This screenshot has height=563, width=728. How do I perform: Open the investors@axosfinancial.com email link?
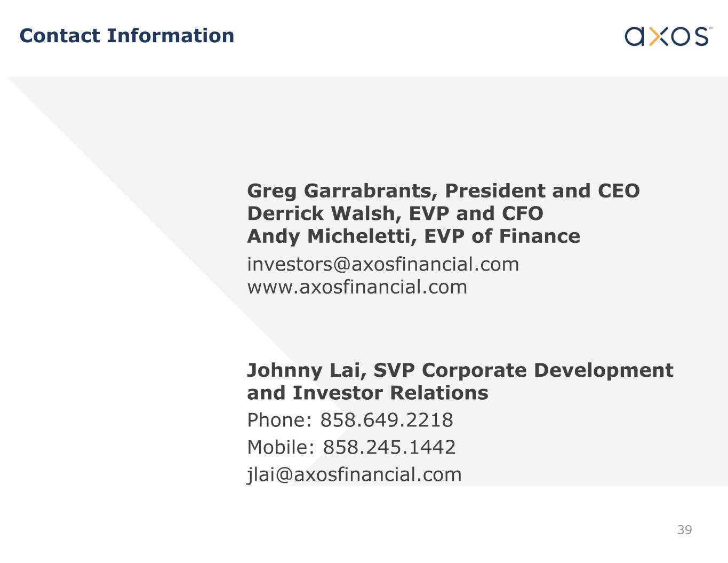click(382, 264)
